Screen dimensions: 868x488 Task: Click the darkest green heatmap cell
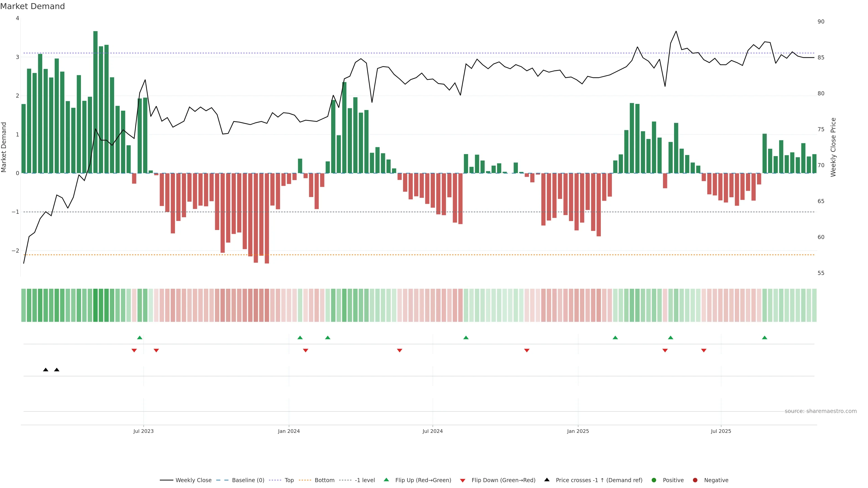point(95,305)
